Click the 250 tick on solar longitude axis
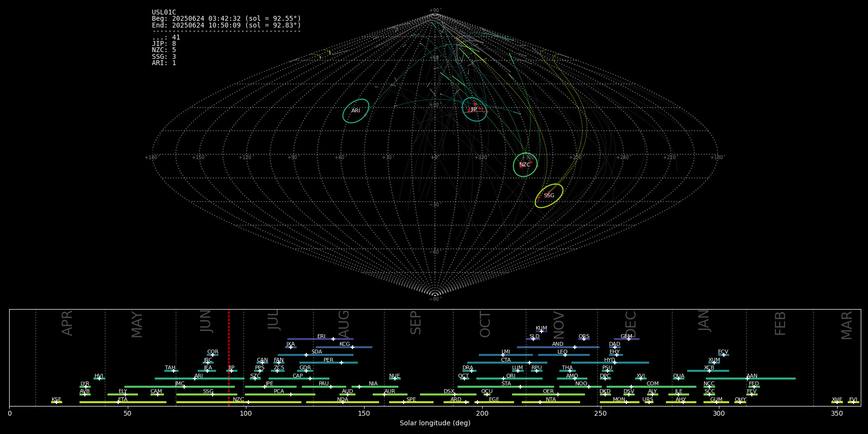 click(600, 413)
